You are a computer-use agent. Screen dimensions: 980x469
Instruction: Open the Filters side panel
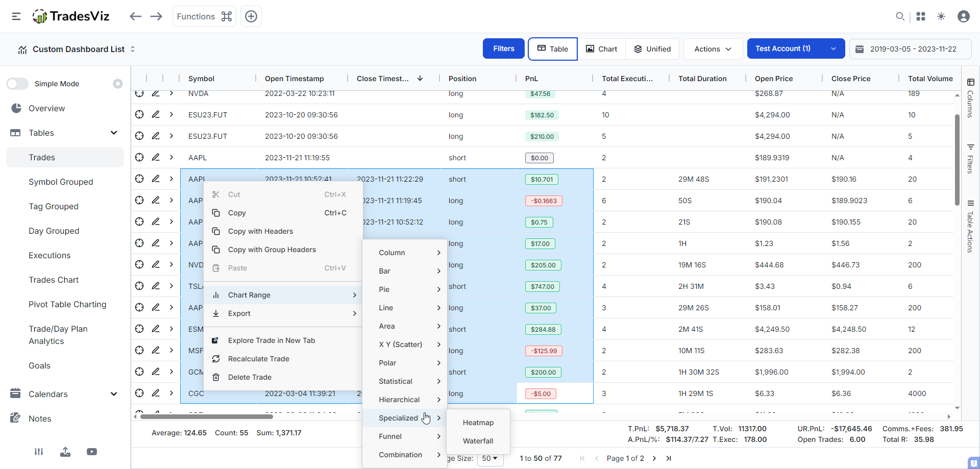(x=970, y=159)
